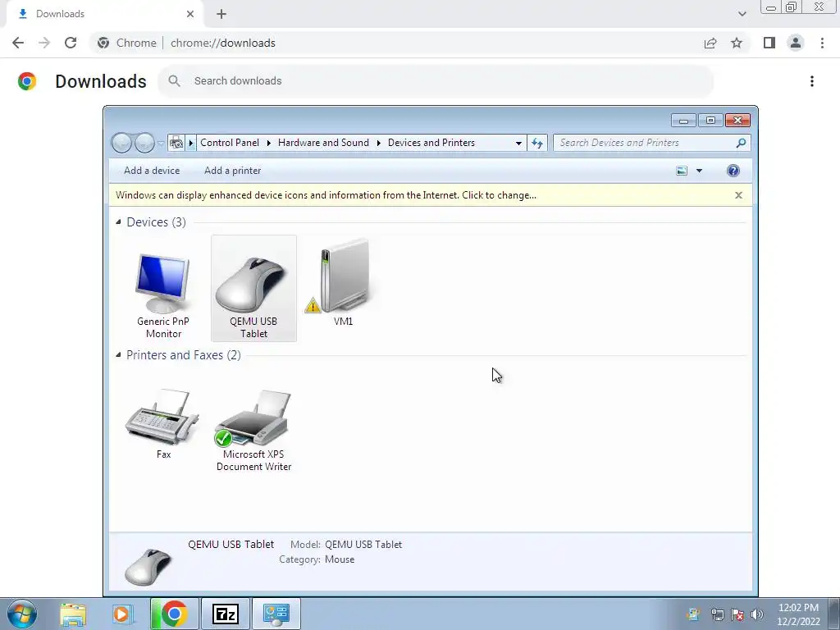
Task: Click the search magnifier in Devices and Printers
Action: tap(741, 143)
